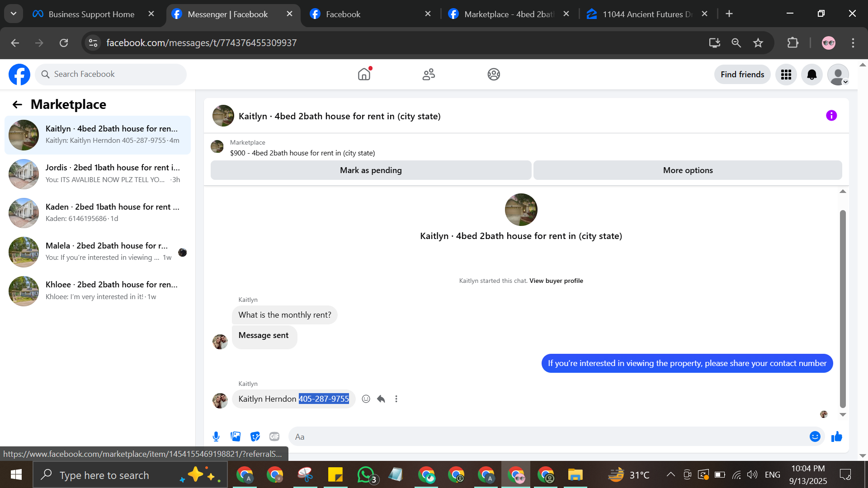Expand the tab search dropdown

tap(14, 14)
